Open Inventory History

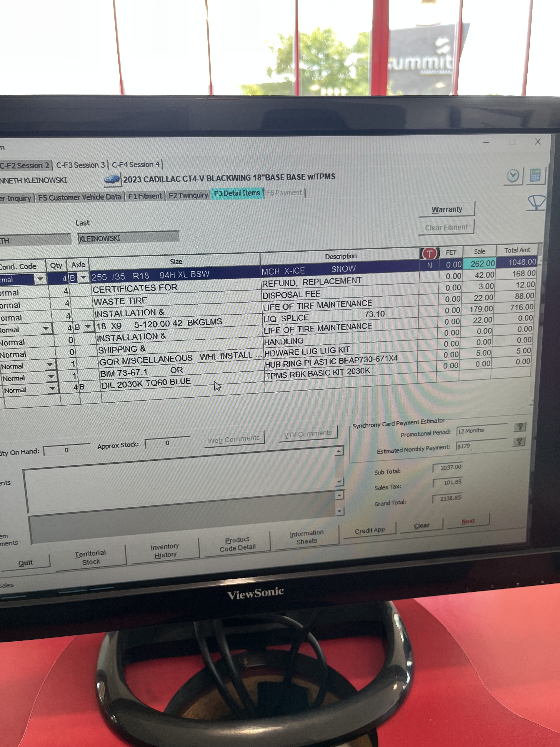pyautogui.click(x=165, y=550)
